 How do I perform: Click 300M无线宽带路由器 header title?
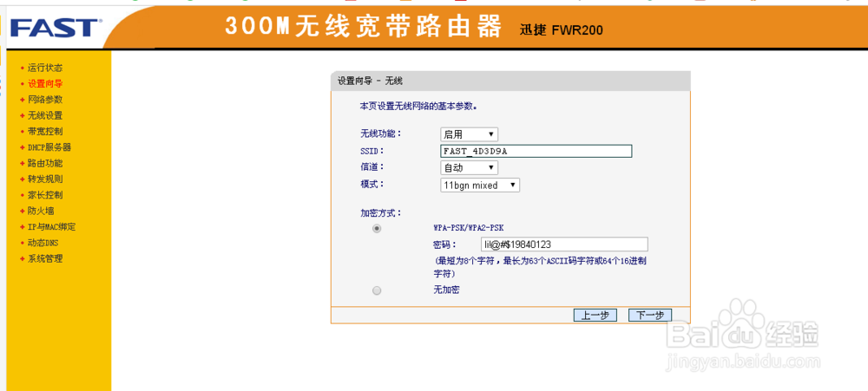tap(363, 27)
